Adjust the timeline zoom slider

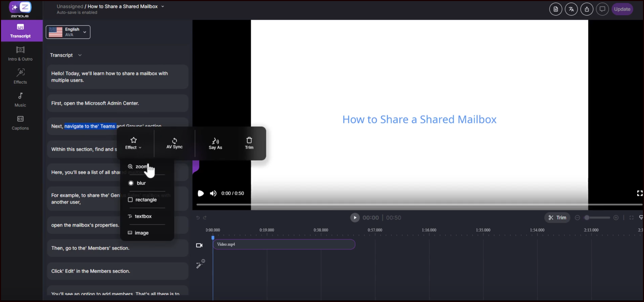point(587,217)
